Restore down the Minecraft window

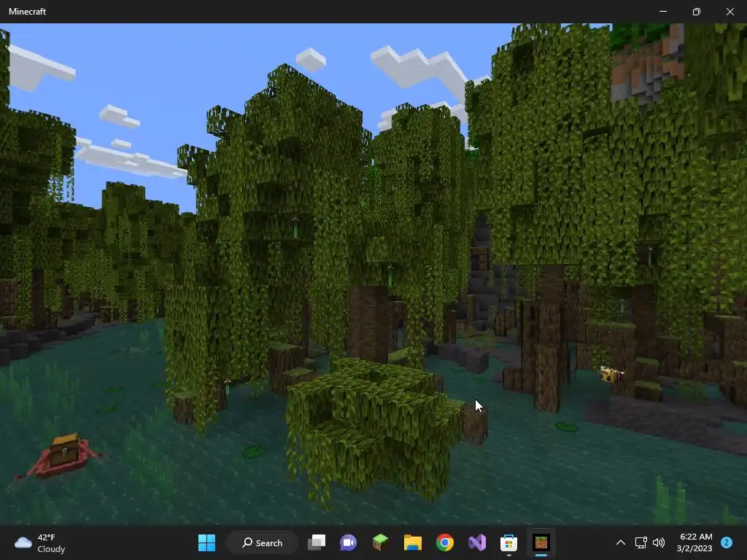[697, 12]
